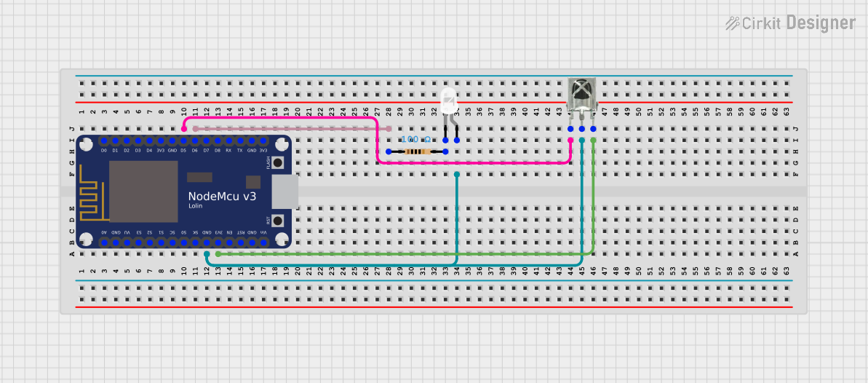Click the D7 pin on NodeMcu
868x383 pixels.
(x=206, y=141)
